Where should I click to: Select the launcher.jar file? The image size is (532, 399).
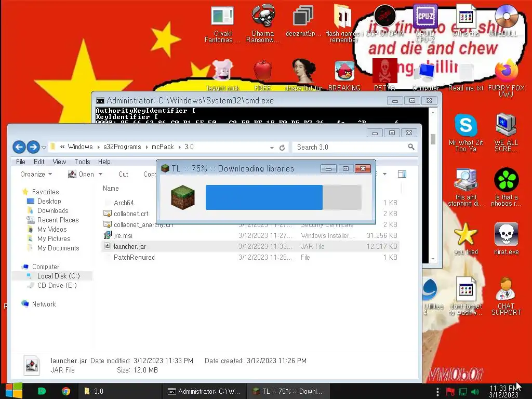pyautogui.click(x=250, y=246)
